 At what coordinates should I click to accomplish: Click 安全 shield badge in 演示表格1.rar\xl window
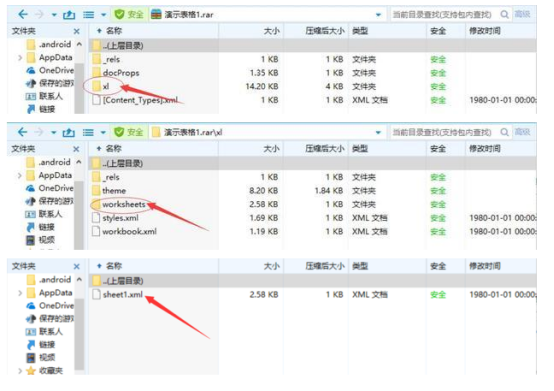click(x=128, y=132)
